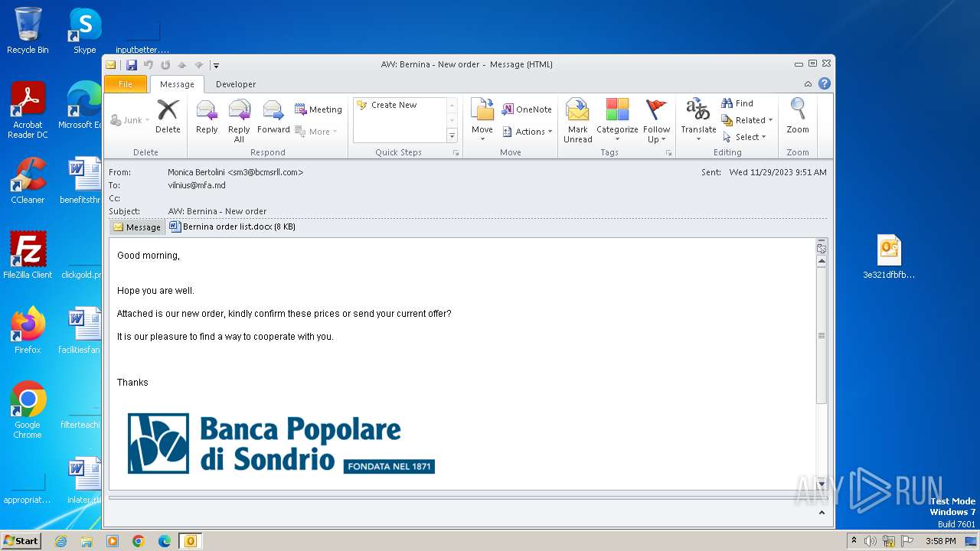
Task: Open the Recycle Bin desktop icon
Action: pyautogui.click(x=28, y=31)
